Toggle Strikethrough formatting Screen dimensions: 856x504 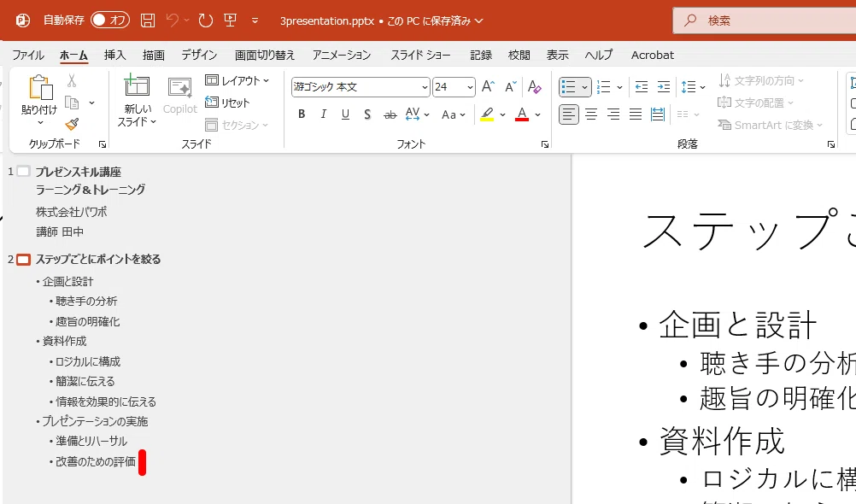click(x=390, y=114)
